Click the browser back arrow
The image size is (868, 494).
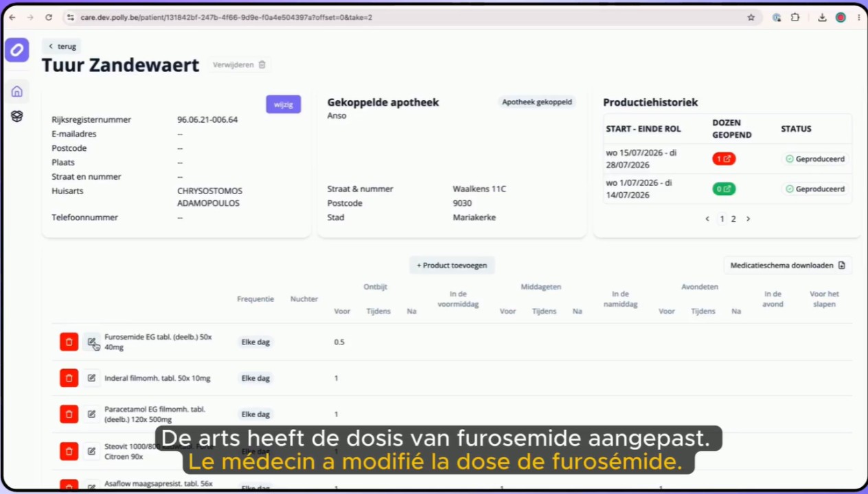point(12,17)
